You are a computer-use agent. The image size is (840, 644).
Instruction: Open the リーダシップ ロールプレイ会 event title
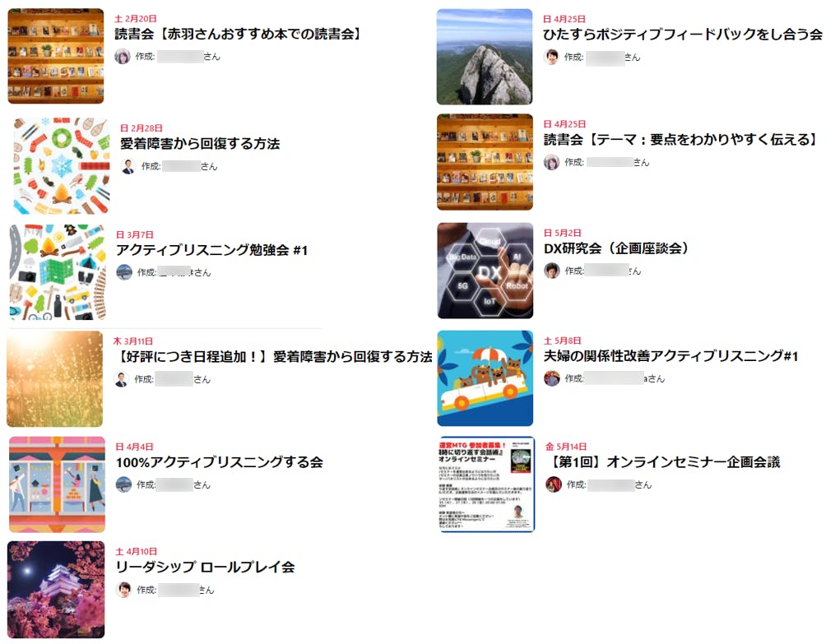pyautogui.click(x=205, y=568)
